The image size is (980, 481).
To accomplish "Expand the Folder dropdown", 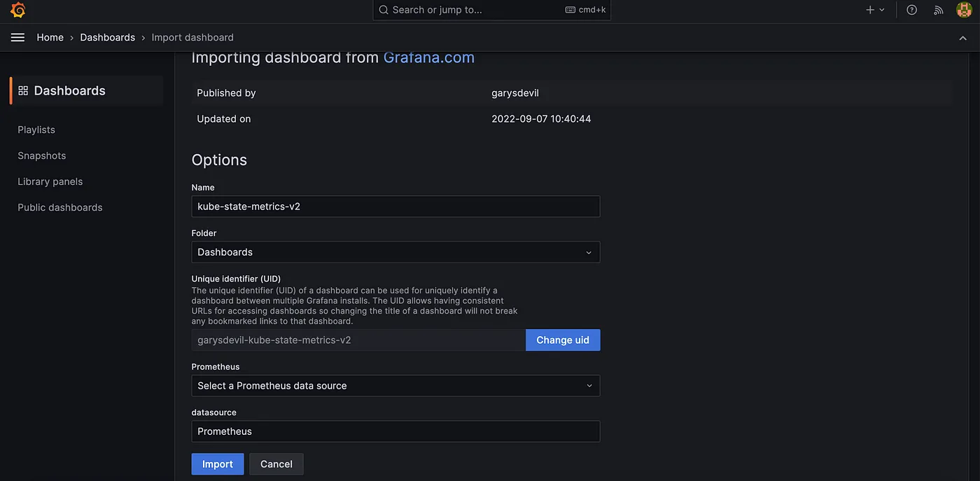I will [x=395, y=252].
